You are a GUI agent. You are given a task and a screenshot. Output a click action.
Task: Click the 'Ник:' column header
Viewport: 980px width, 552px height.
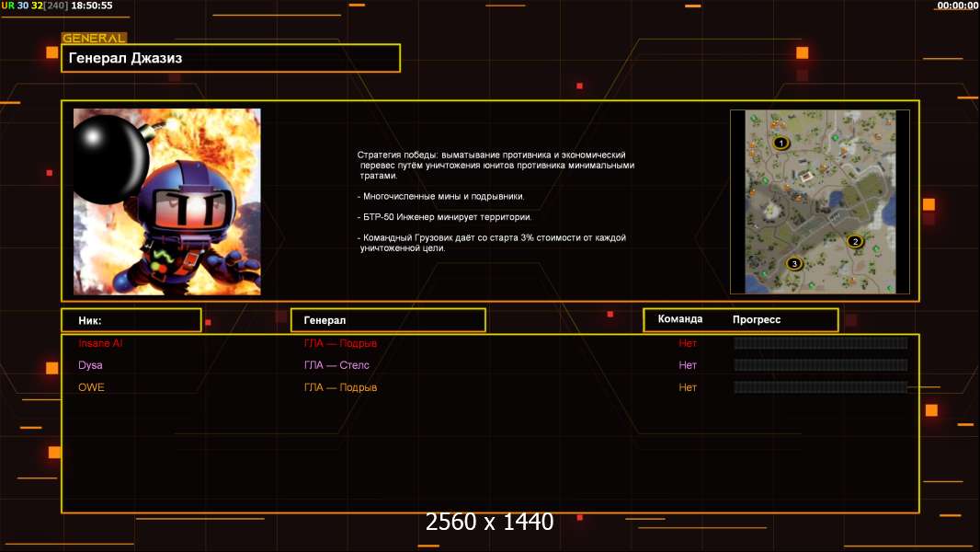coord(131,320)
